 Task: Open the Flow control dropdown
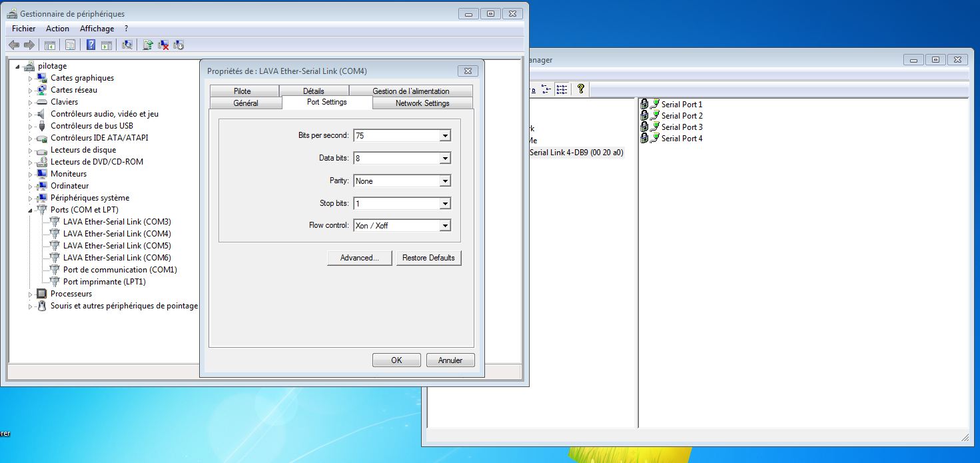tap(445, 226)
